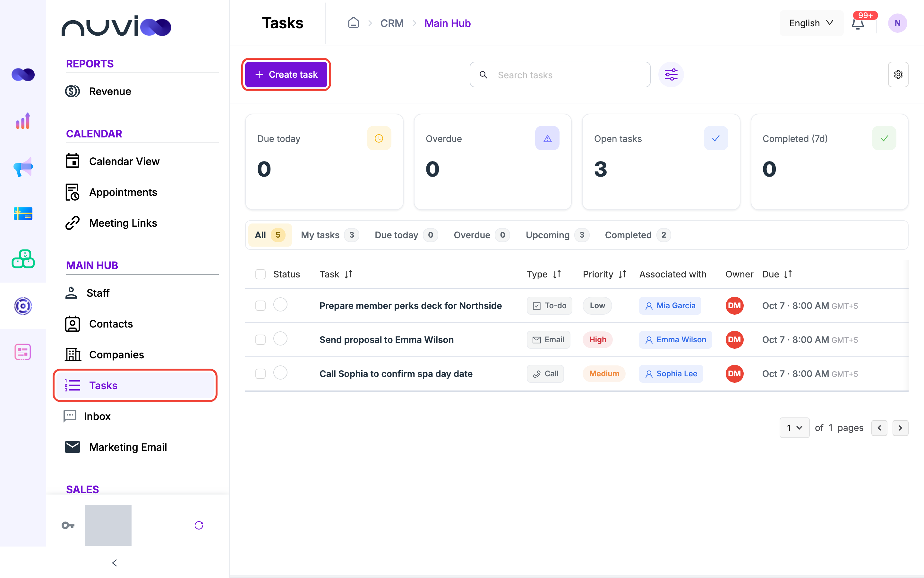
Task: Sort by Due column arrows
Action: (x=788, y=274)
